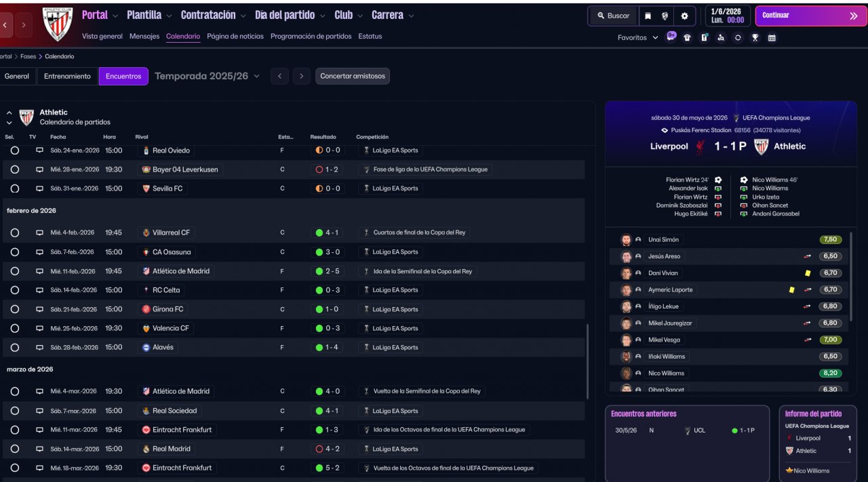
Task: Open the trophy icon in the favorites bar
Action: click(x=755, y=38)
